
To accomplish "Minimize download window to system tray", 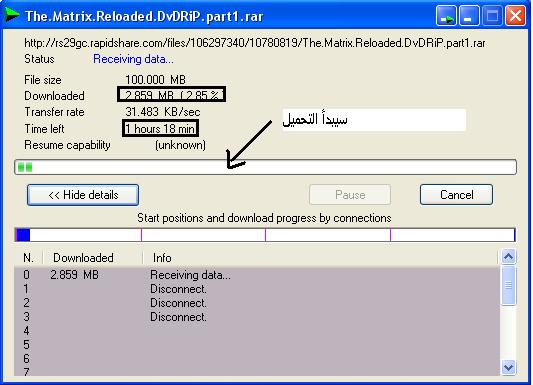I will pyautogui.click(x=446, y=16).
